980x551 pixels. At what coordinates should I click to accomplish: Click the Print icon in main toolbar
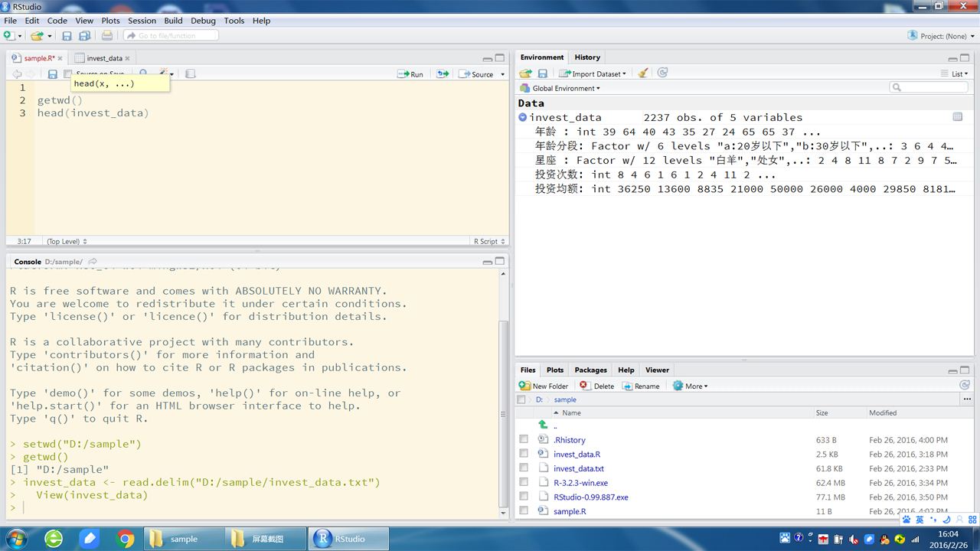tap(107, 35)
